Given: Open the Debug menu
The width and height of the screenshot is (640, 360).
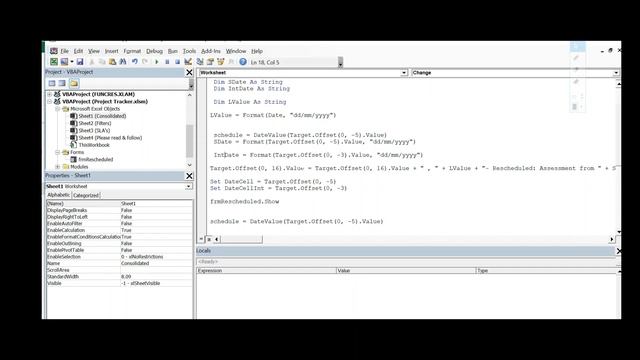Looking at the screenshot, I should pyautogui.click(x=154, y=51).
